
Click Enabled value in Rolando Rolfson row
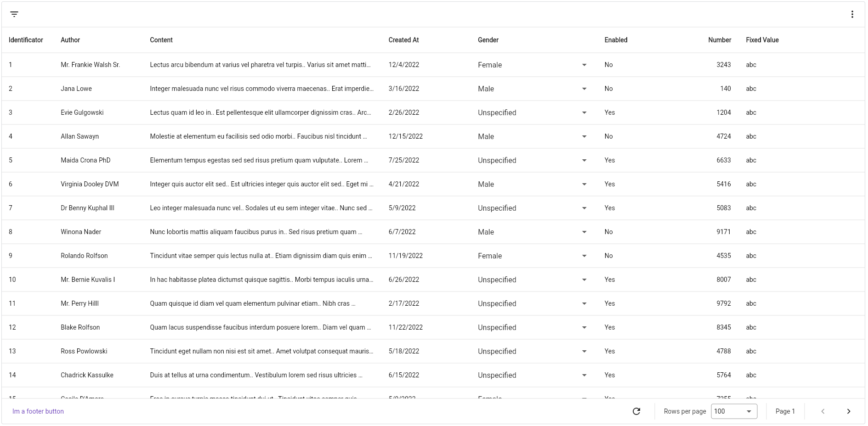[608, 256]
